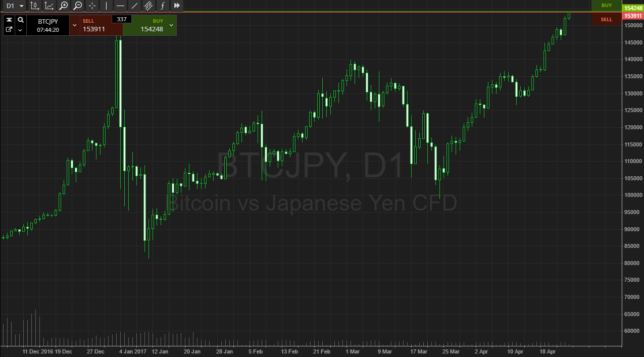Zoom in on the chart

pos(64,6)
